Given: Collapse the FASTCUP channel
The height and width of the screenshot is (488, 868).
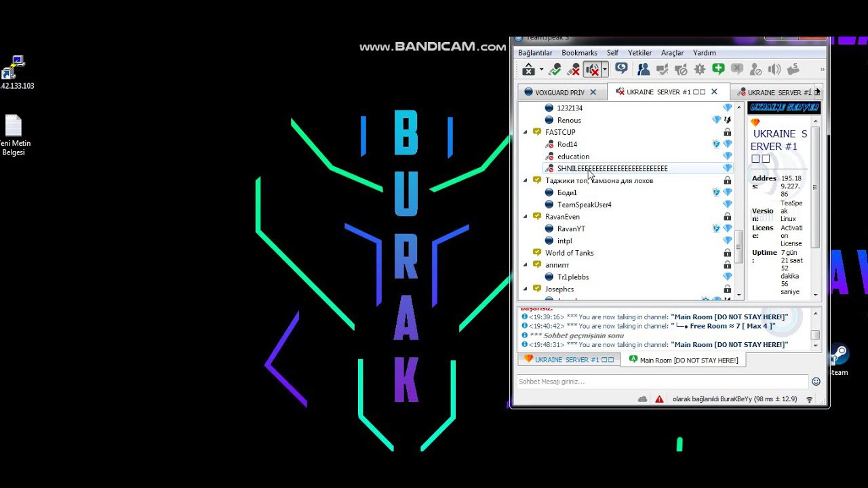Looking at the screenshot, I should [x=526, y=132].
